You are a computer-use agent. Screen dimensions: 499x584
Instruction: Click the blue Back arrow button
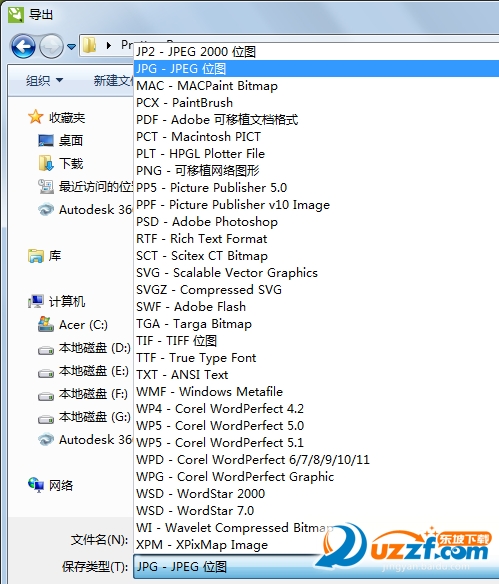[23, 46]
